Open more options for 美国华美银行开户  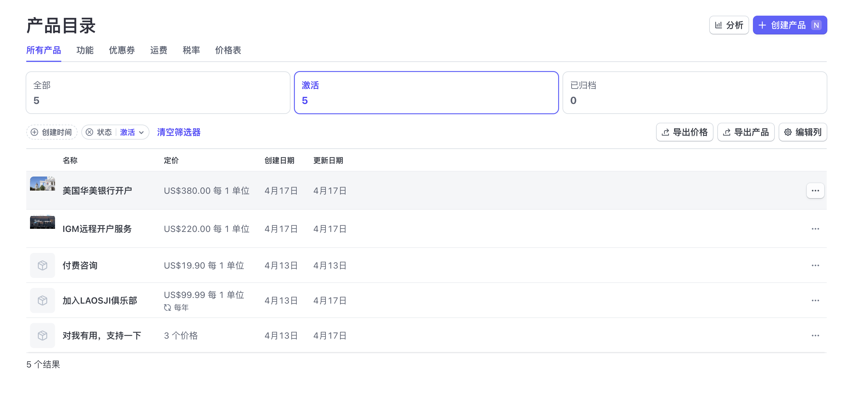coord(815,191)
